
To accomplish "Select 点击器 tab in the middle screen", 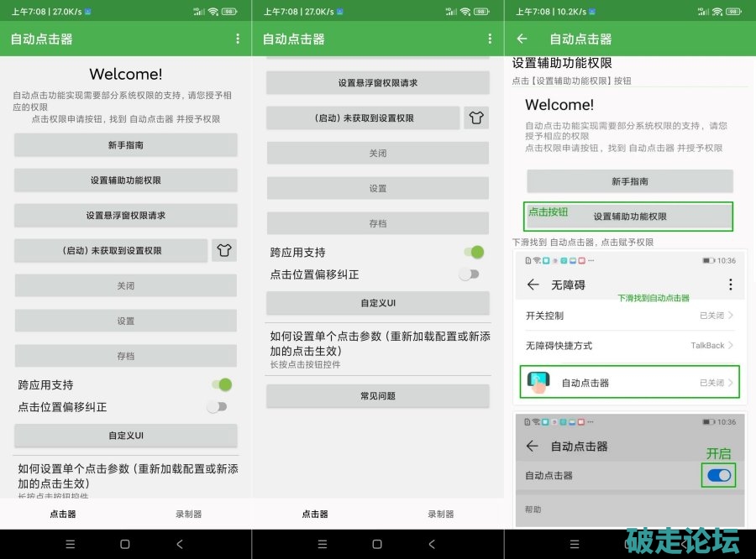I will click(315, 514).
